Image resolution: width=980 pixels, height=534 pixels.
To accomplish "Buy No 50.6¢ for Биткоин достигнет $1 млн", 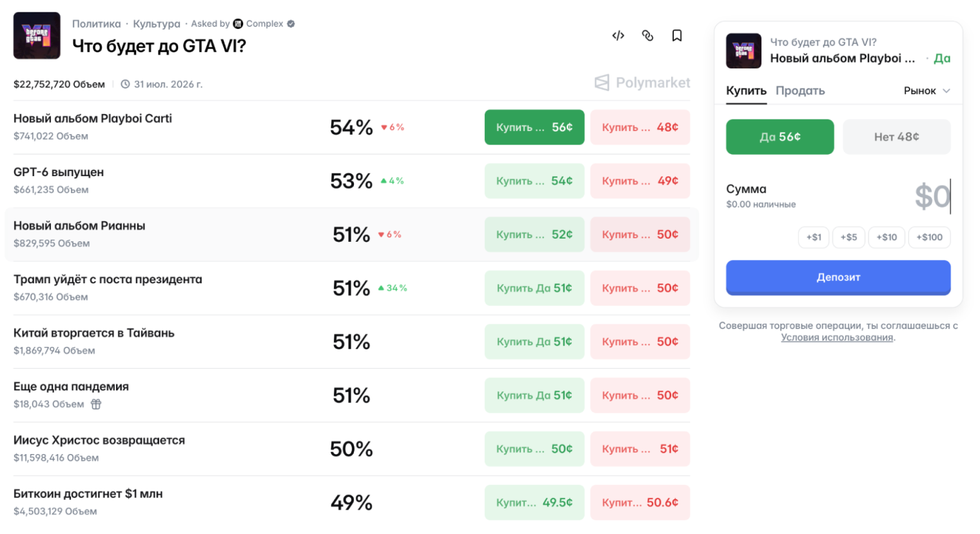I will click(x=640, y=502).
